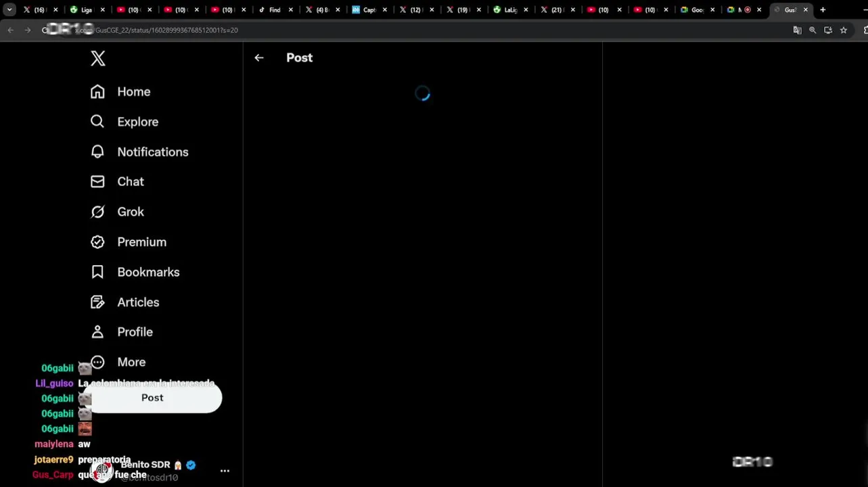Click the browser back arrow
Viewport: 868px width, 487px height.
[x=10, y=30]
